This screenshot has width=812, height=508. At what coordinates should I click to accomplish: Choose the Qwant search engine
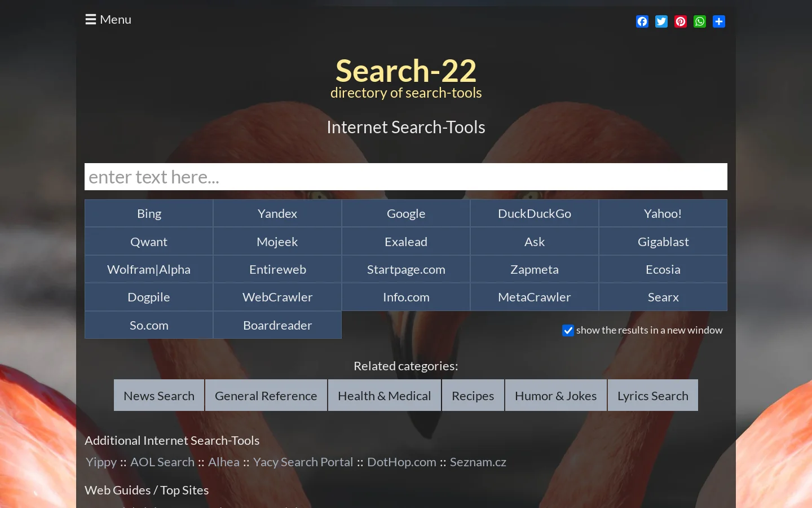149,242
